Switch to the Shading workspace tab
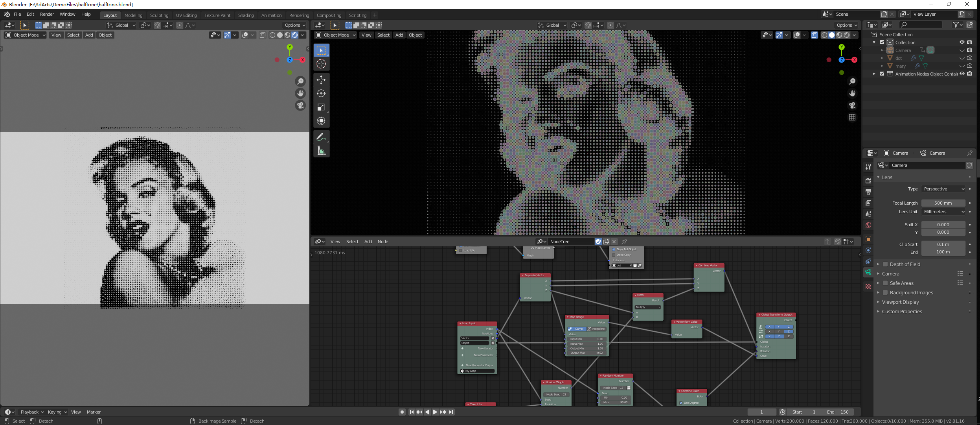 click(x=246, y=15)
